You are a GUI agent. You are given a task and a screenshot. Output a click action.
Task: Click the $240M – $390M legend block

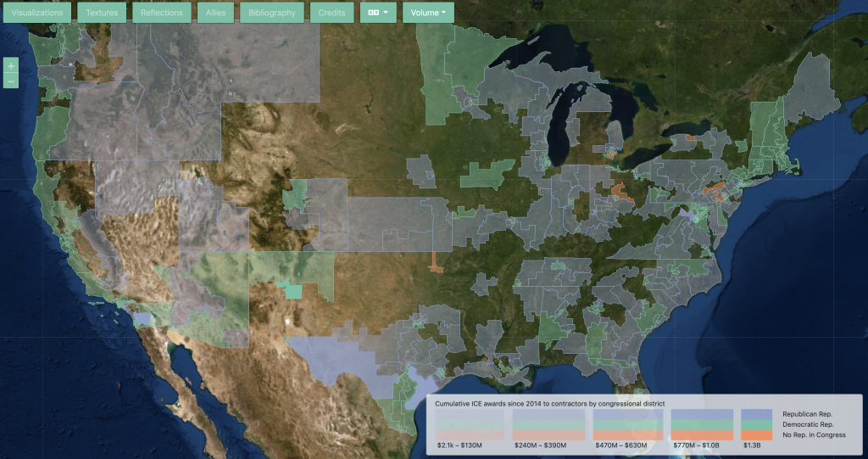548,424
